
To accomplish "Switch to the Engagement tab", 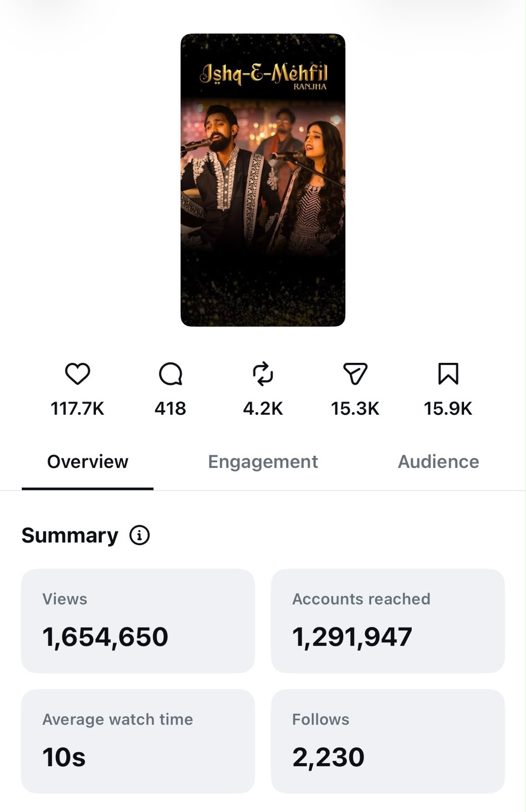I will (263, 461).
